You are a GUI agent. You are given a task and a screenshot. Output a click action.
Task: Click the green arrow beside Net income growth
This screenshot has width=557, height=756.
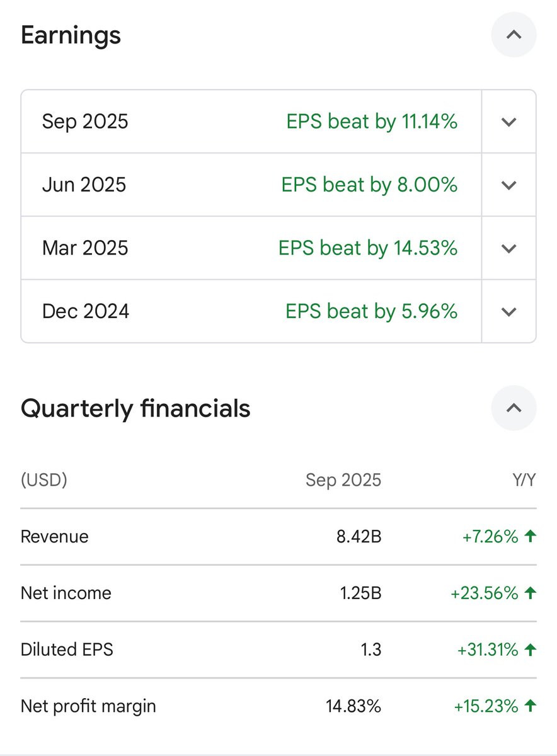coord(530,593)
